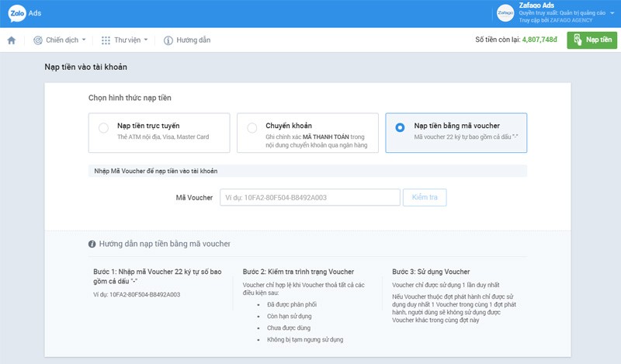Select Nạp tiền bằng mã voucher radio
The image size is (621, 364).
pyautogui.click(x=400, y=127)
